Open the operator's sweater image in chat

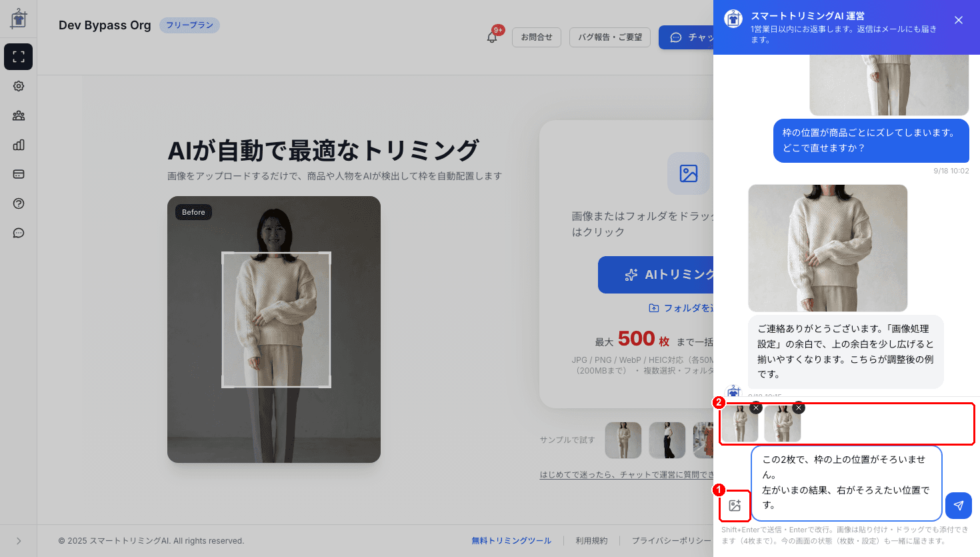pyautogui.click(x=828, y=248)
